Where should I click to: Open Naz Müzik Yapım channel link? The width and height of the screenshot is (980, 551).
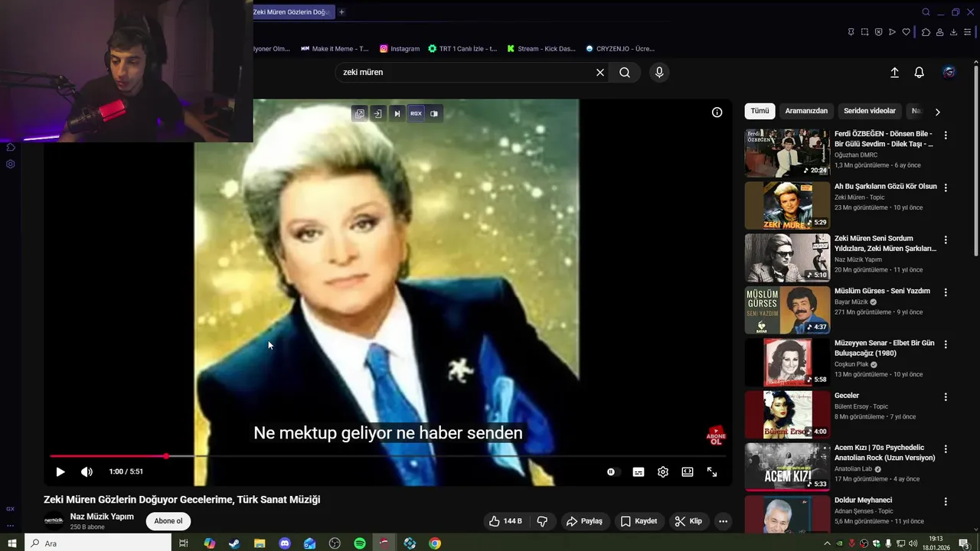point(102,517)
